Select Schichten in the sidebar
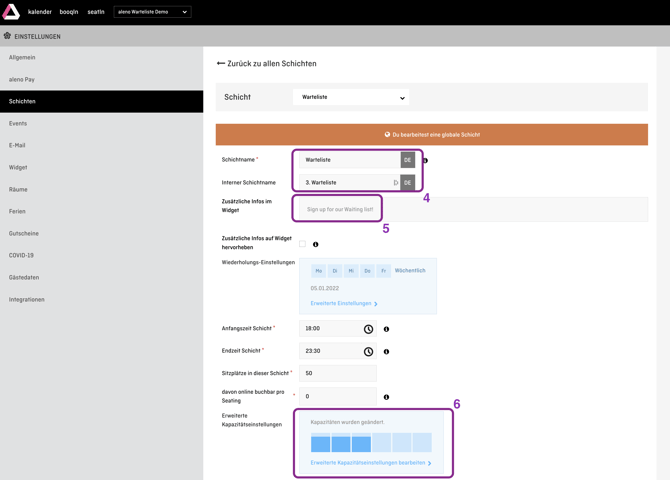 pos(101,101)
